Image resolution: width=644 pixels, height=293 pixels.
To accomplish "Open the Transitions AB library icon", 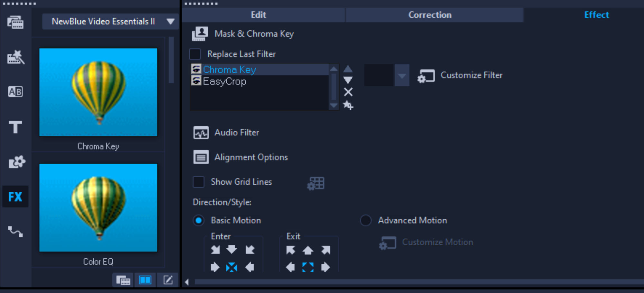I will click(x=15, y=92).
